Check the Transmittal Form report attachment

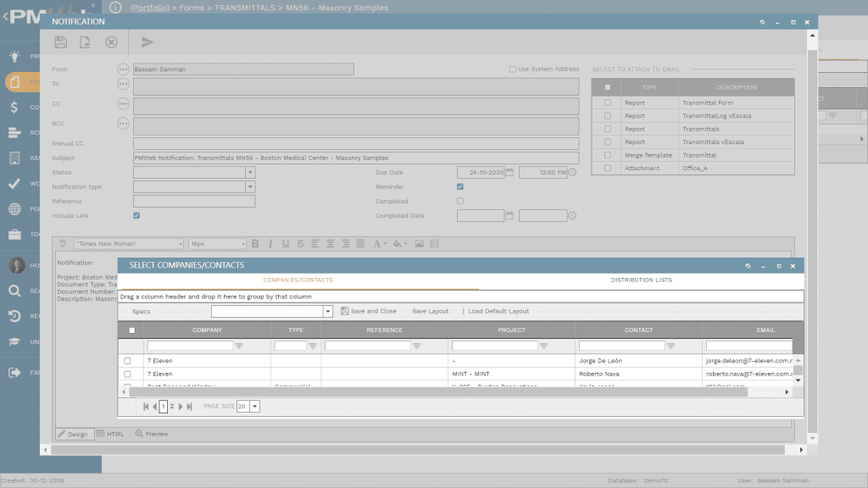pyautogui.click(x=608, y=103)
